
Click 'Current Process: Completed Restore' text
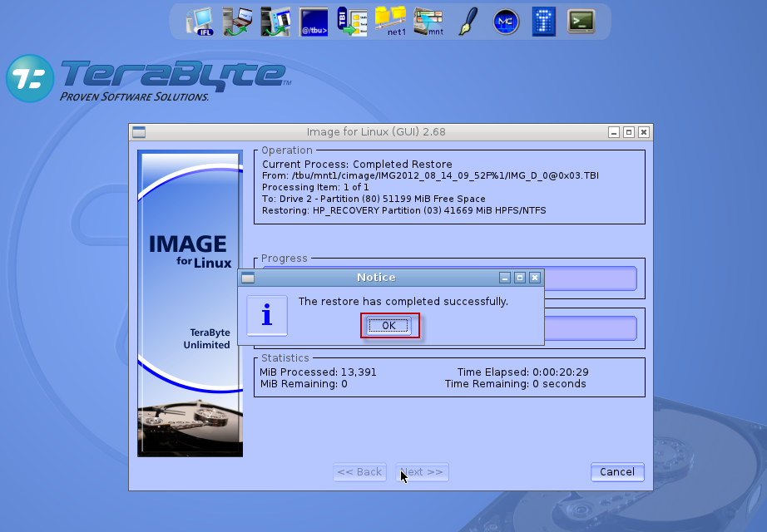coord(357,165)
